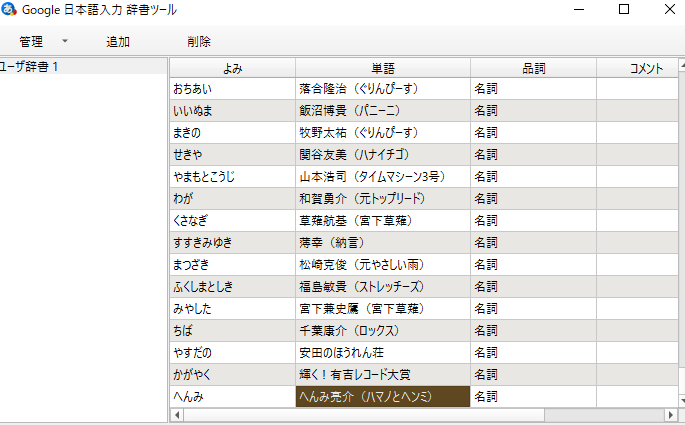This screenshot has height=425, width=685.
Task: Select the わが reading cell
Action: click(x=232, y=199)
